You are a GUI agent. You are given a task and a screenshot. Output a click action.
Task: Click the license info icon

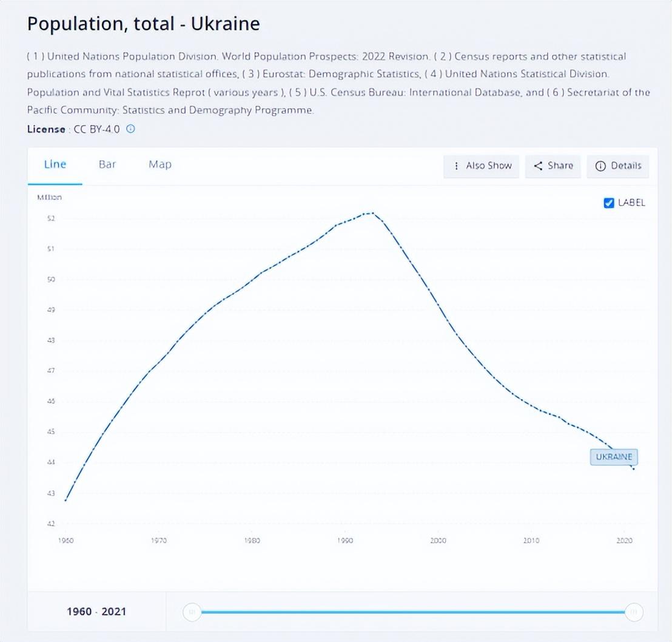(130, 129)
